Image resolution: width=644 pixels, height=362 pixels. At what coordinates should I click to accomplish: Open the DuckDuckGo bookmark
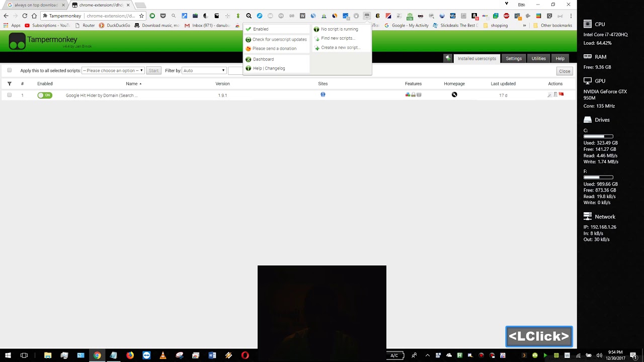coord(115,26)
